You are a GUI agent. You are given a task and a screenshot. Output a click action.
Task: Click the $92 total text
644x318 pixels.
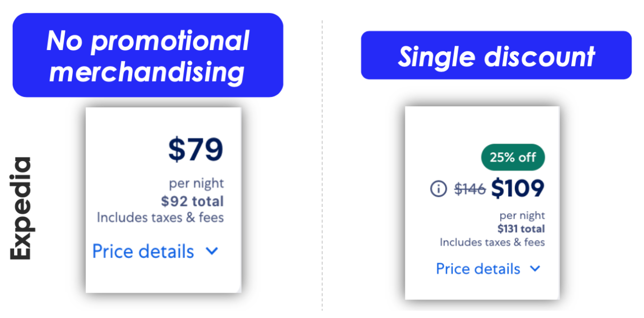192,201
